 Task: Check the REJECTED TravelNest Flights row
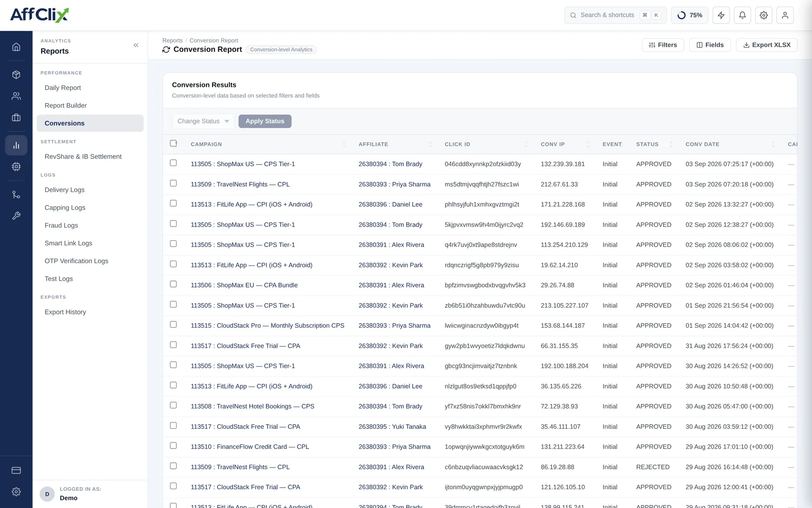coord(174,466)
